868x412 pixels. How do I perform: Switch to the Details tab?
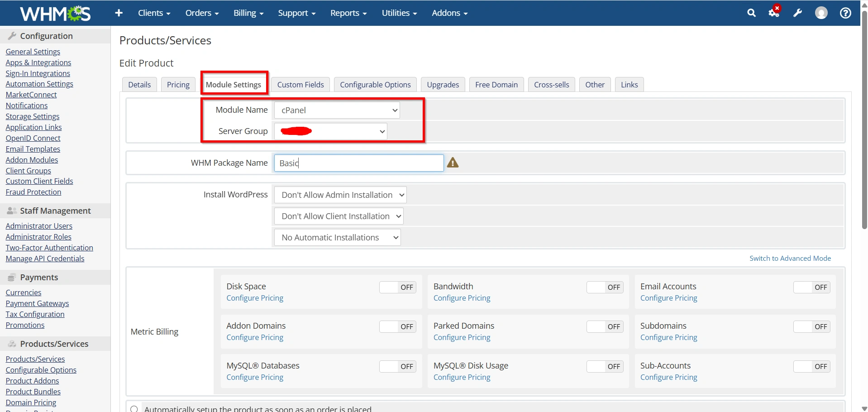(139, 85)
